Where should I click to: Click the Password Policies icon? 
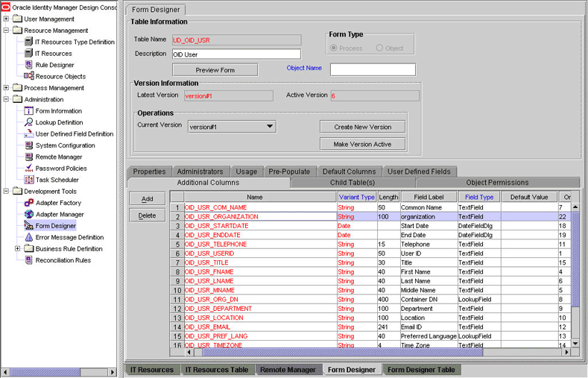29,168
